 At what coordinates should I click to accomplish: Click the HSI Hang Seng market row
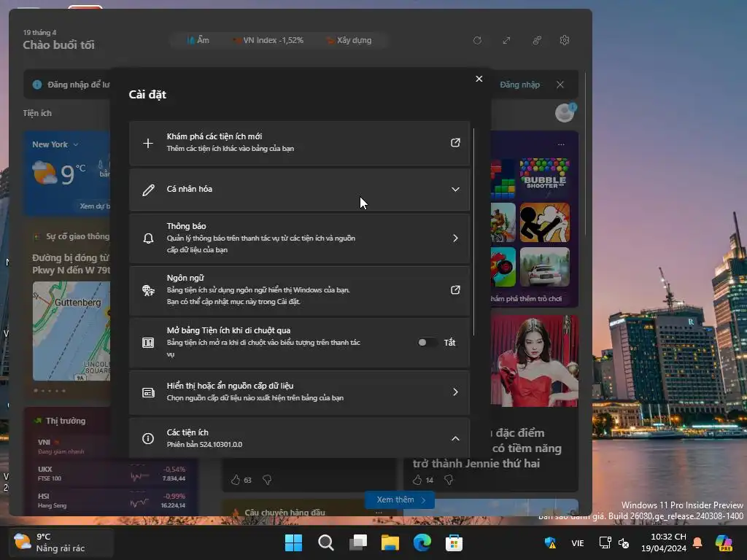[x=112, y=500]
